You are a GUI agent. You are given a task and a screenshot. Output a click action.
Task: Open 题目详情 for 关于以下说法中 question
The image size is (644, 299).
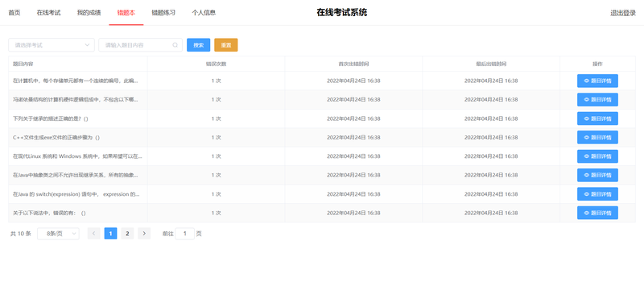tap(597, 213)
